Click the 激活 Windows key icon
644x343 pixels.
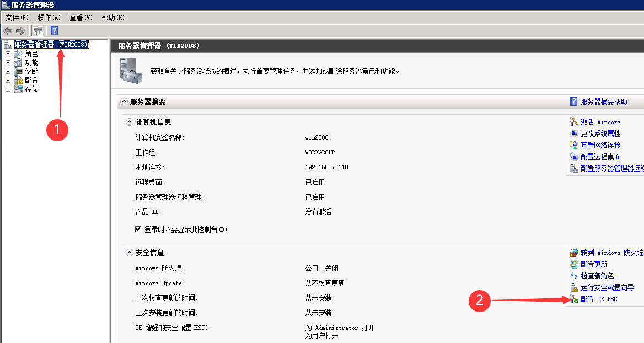coord(573,122)
